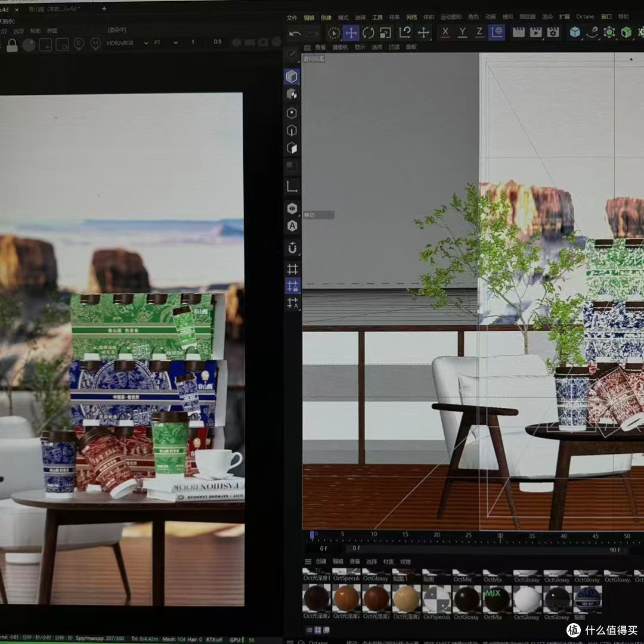Toggle Y axis lock

[x=463, y=32]
